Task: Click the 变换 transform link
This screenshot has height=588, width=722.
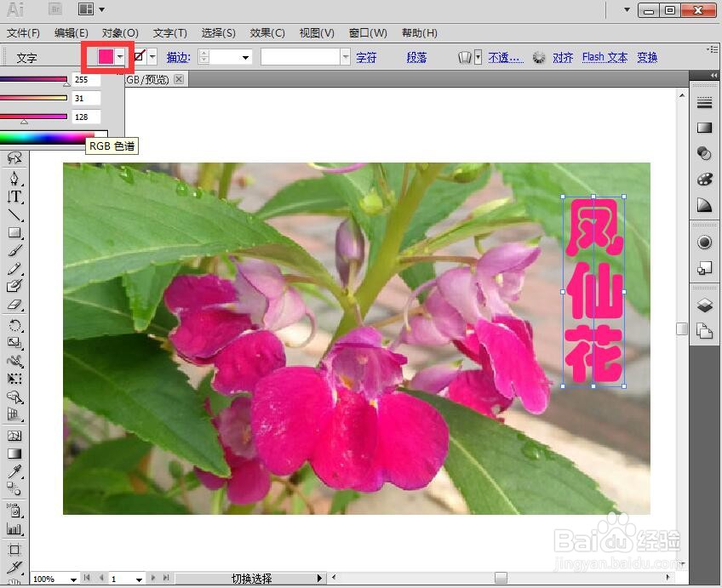Action: tap(647, 58)
